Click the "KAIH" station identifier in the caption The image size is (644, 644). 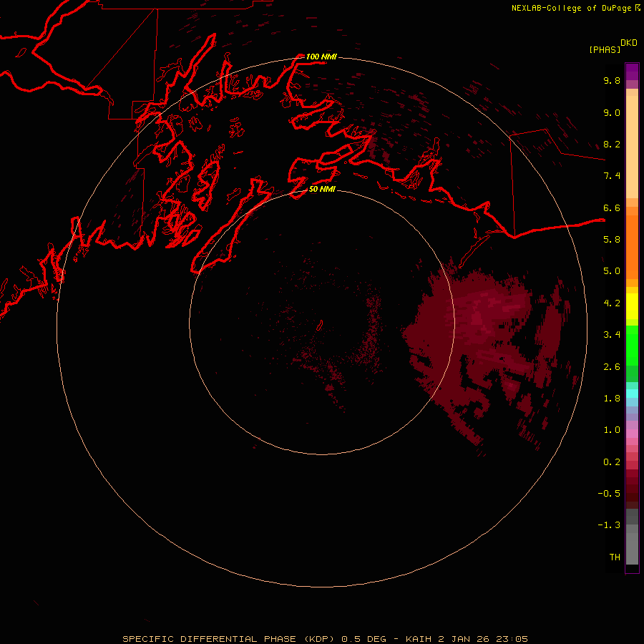coord(419,639)
